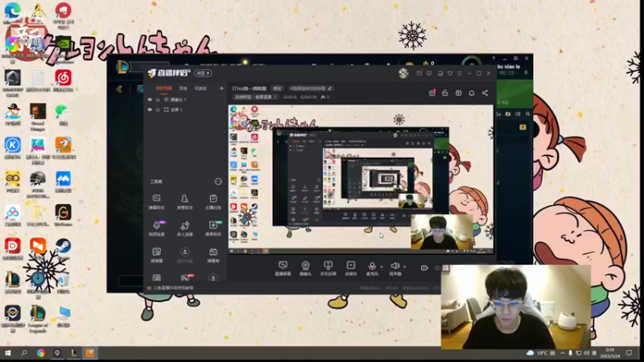Open the mail icon with the red dot
The height and width of the screenshot is (362, 644).
(x=419, y=73)
